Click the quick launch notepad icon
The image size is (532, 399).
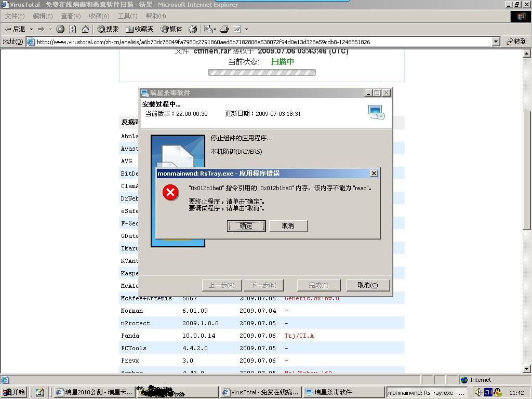(39, 392)
